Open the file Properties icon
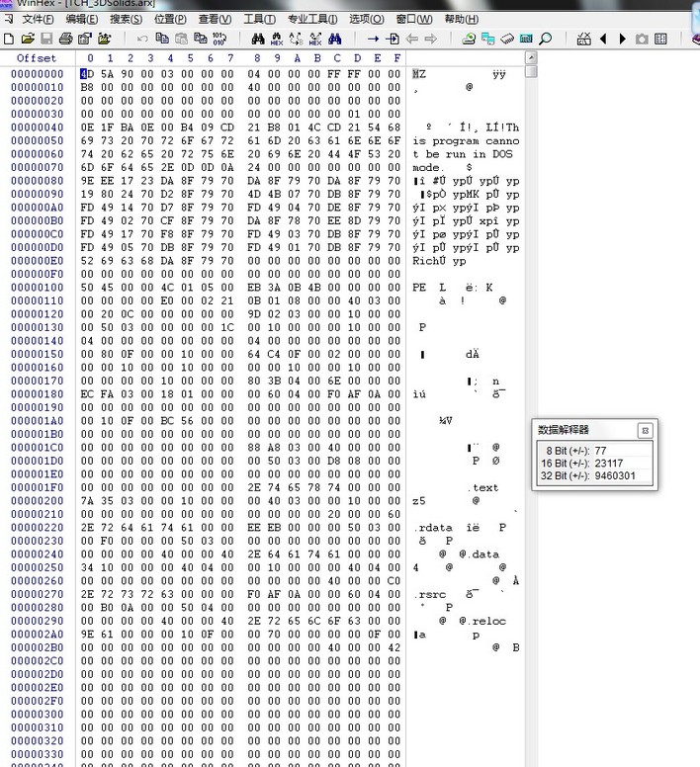This screenshot has height=767, width=700. (x=85, y=39)
